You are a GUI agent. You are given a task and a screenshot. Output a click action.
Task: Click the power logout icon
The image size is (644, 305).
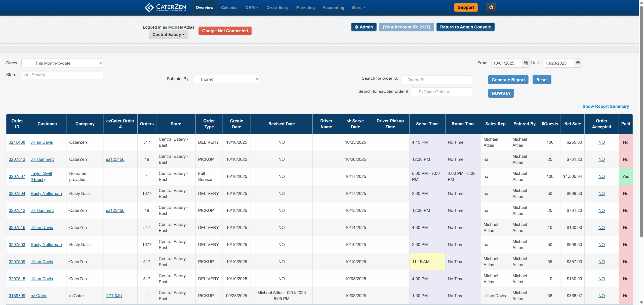tap(491, 7)
